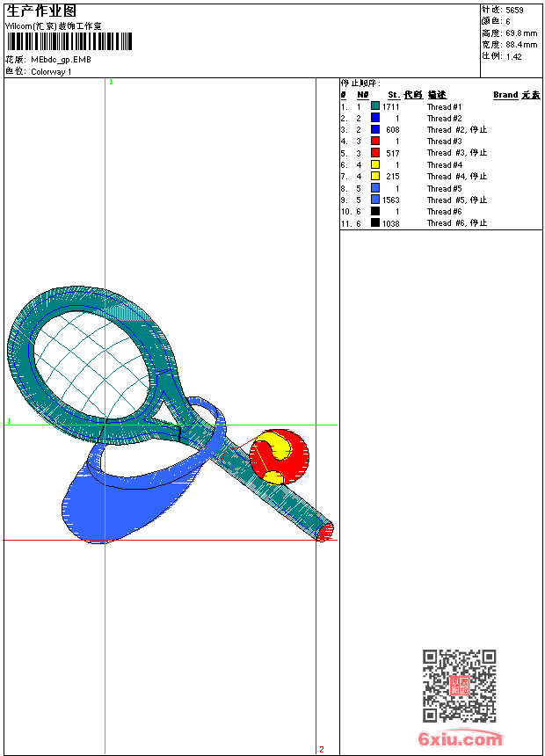This screenshot has width=545, height=756.
Task: Select the black swatch in row 11
Action: pyautogui.click(x=374, y=222)
